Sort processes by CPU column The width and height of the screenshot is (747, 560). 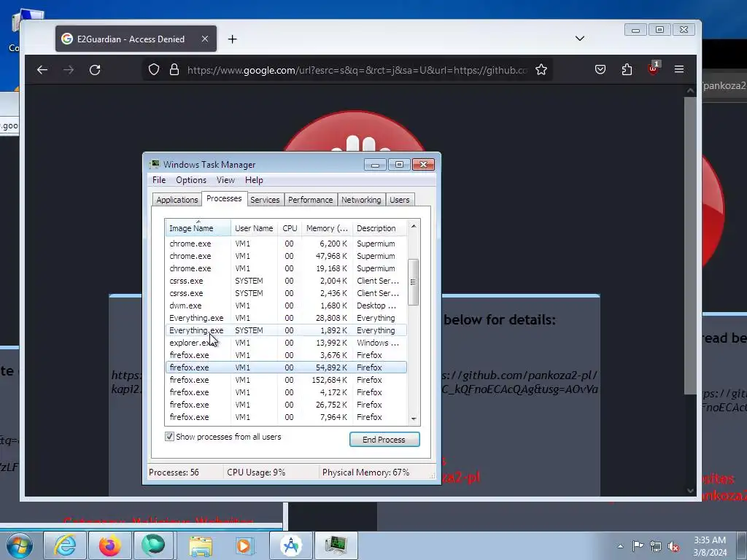(x=290, y=228)
